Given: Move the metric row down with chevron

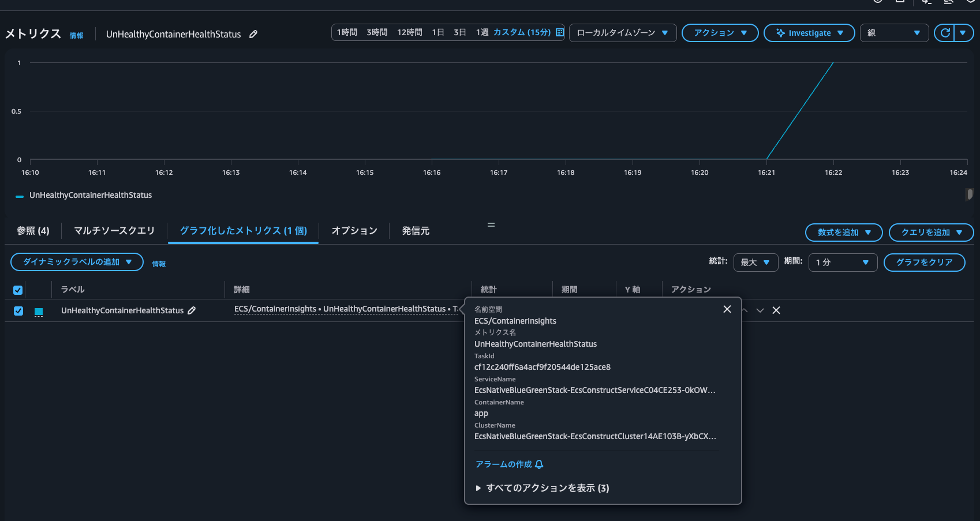Looking at the screenshot, I should [760, 310].
